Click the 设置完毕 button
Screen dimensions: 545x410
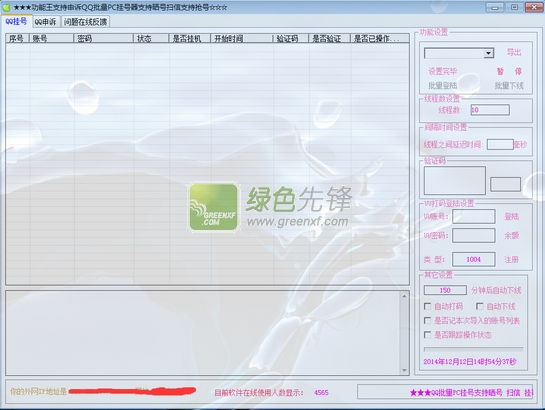click(x=442, y=71)
